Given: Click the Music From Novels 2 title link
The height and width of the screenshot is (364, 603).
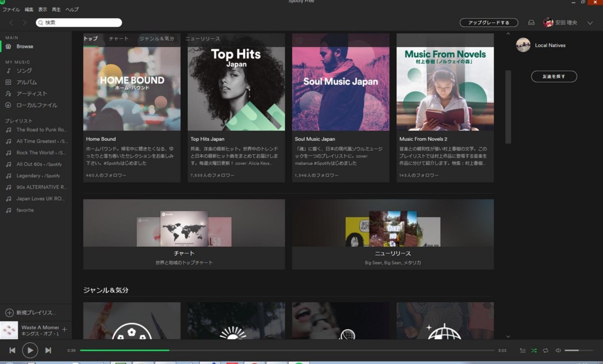Looking at the screenshot, I should [423, 139].
